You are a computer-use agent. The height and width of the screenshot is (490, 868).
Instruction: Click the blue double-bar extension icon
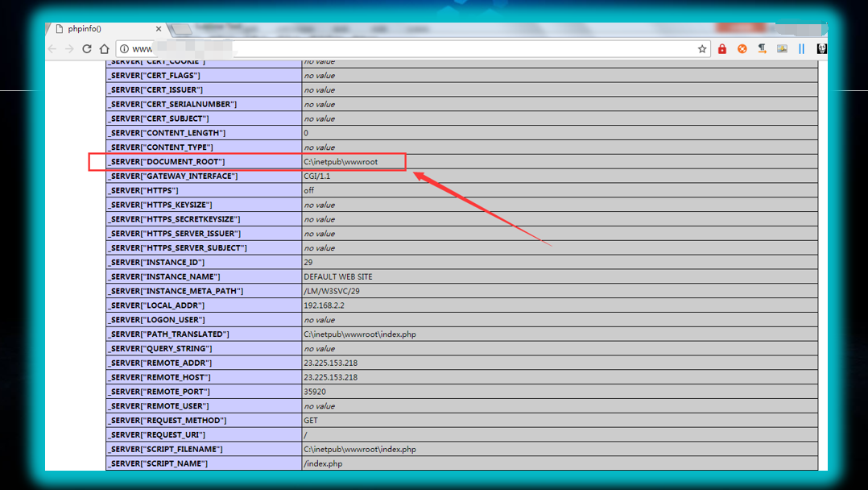801,49
